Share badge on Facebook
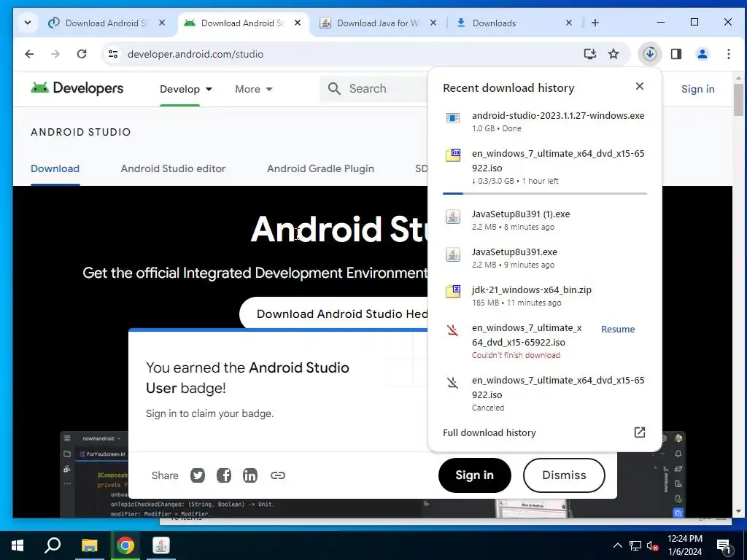 point(224,475)
